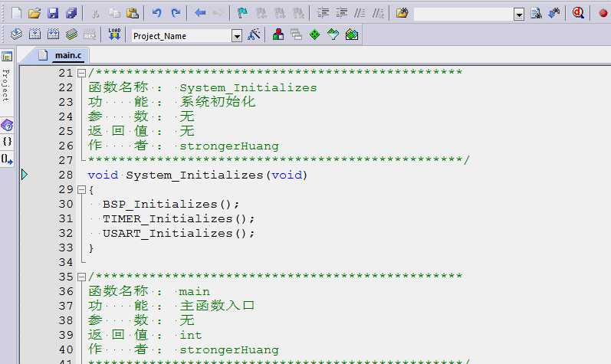
Task: Open the find text dropdown arrow
Action: [519, 15]
